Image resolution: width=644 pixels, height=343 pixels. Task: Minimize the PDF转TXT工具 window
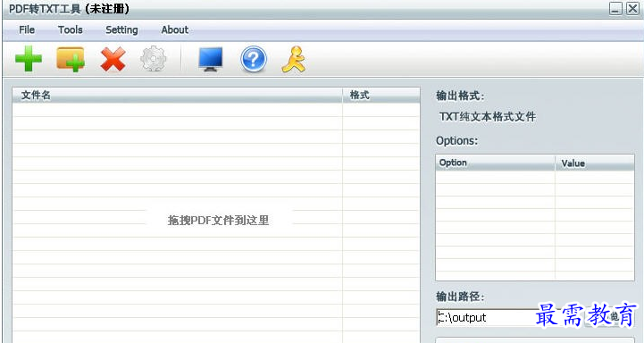coord(615,8)
